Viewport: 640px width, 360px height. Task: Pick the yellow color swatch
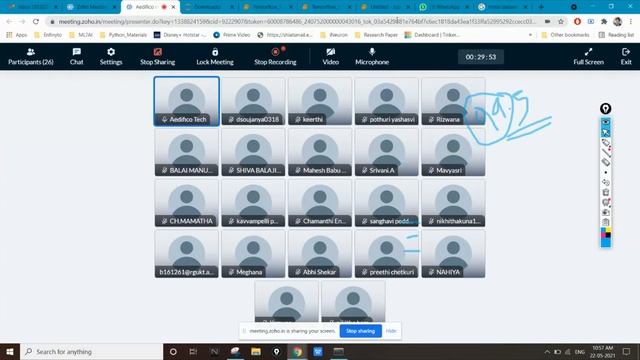tap(609, 229)
